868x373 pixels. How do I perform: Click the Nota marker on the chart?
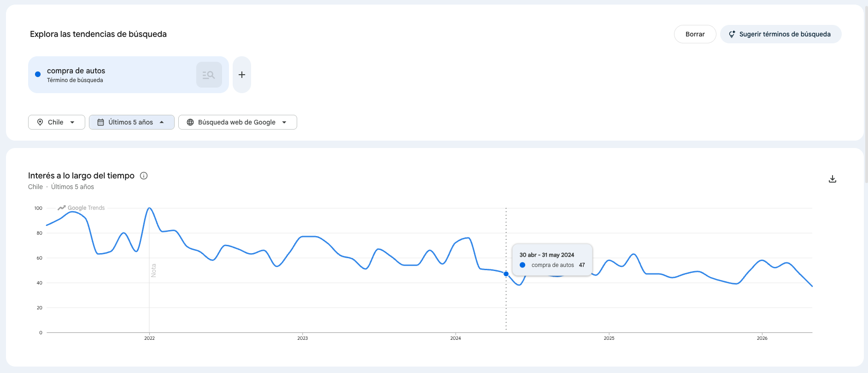[153, 271]
